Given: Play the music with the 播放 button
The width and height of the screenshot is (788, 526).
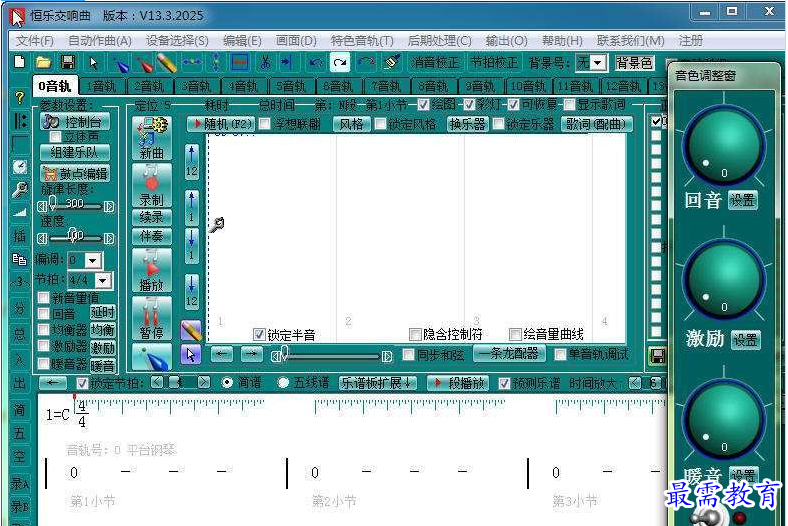Looking at the screenshot, I should pos(152,270).
